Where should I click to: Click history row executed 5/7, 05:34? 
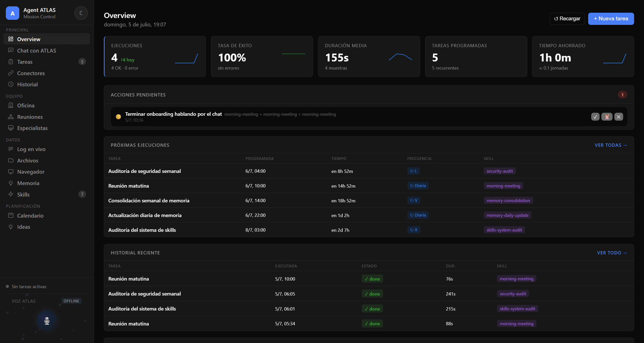coord(369,323)
